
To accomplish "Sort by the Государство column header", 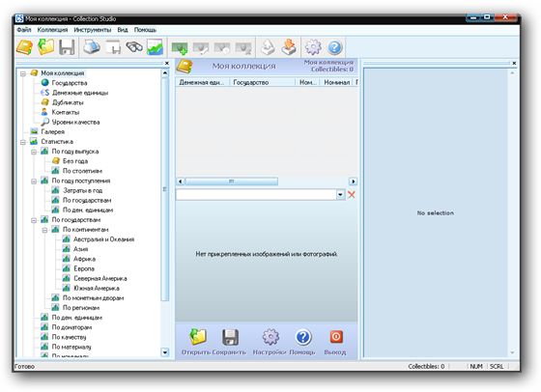I will [x=263, y=82].
